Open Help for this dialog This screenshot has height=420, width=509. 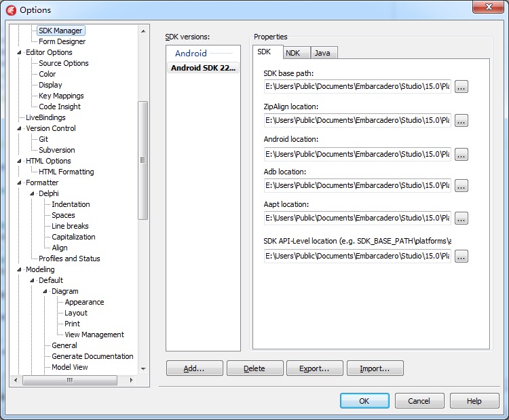click(x=474, y=401)
